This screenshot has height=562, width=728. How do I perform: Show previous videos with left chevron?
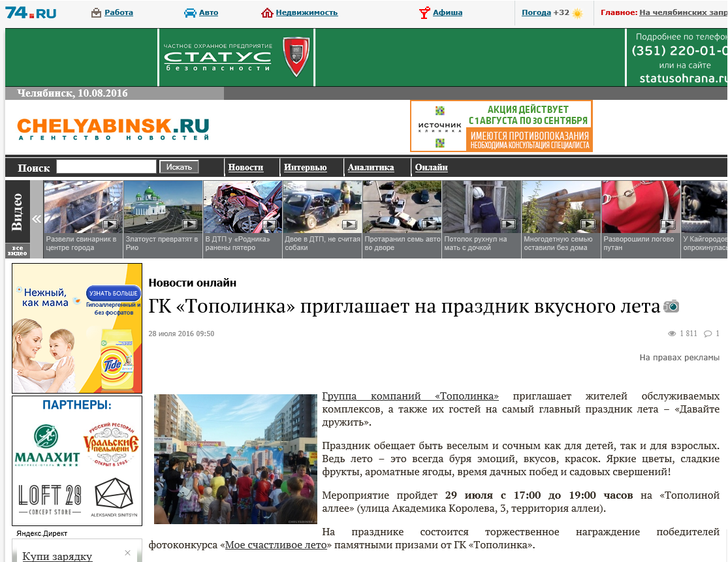[x=36, y=219]
